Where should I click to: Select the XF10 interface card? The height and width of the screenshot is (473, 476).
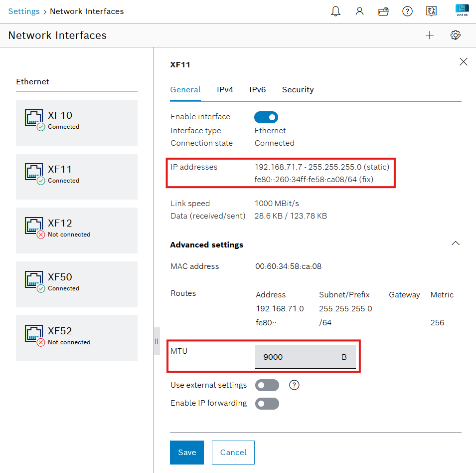[x=76, y=123]
